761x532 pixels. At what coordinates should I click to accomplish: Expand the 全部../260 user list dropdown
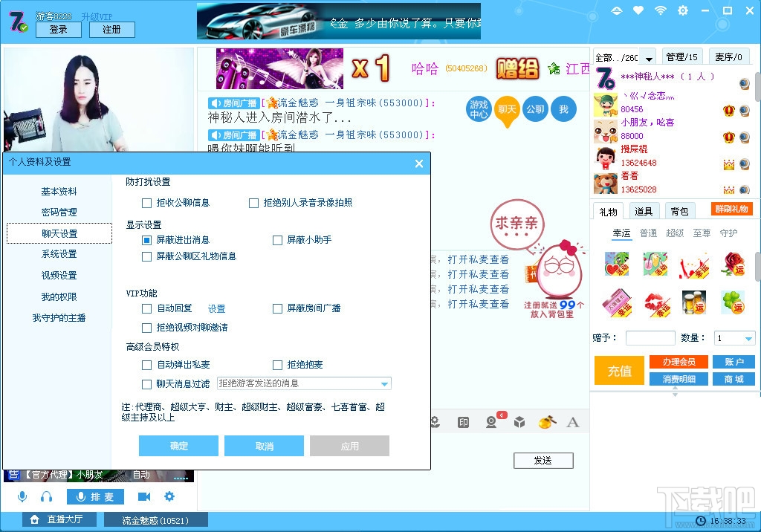645,56
